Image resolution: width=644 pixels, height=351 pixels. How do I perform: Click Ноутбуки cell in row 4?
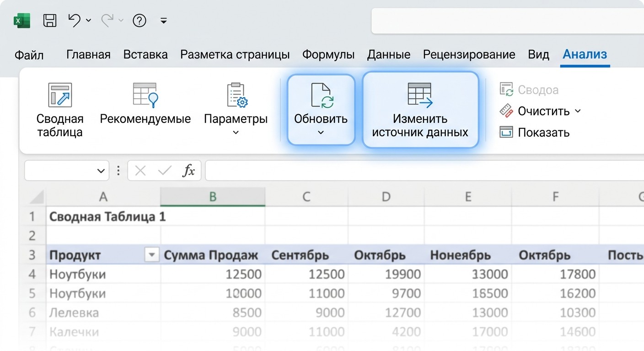[103, 274]
